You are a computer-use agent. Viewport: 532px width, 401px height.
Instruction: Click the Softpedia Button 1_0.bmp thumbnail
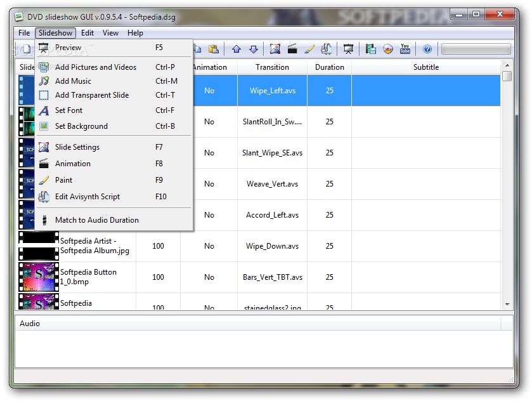pyautogui.click(x=39, y=277)
